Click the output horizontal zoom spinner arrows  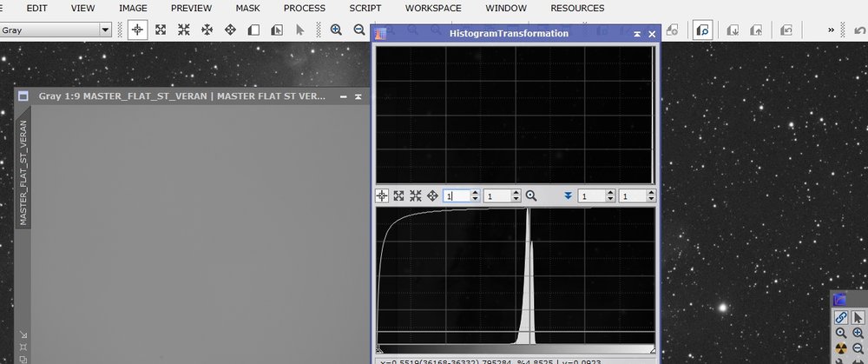coord(610,195)
